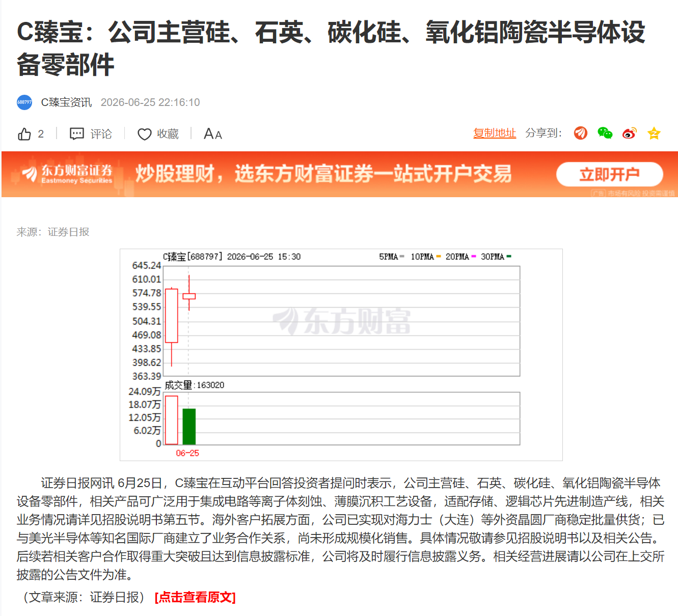The width and height of the screenshot is (678, 616).
Task: Share via the QZone star icon
Action: pos(654,133)
